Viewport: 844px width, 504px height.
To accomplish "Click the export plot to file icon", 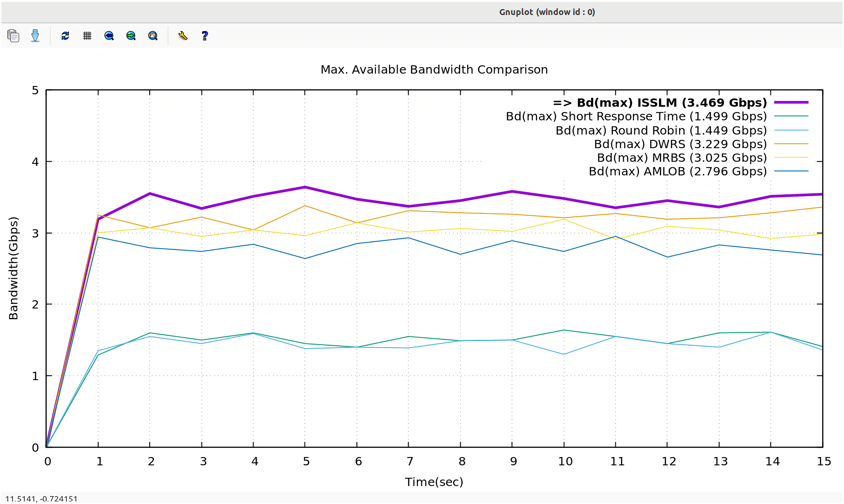I will [x=35, y=36].
